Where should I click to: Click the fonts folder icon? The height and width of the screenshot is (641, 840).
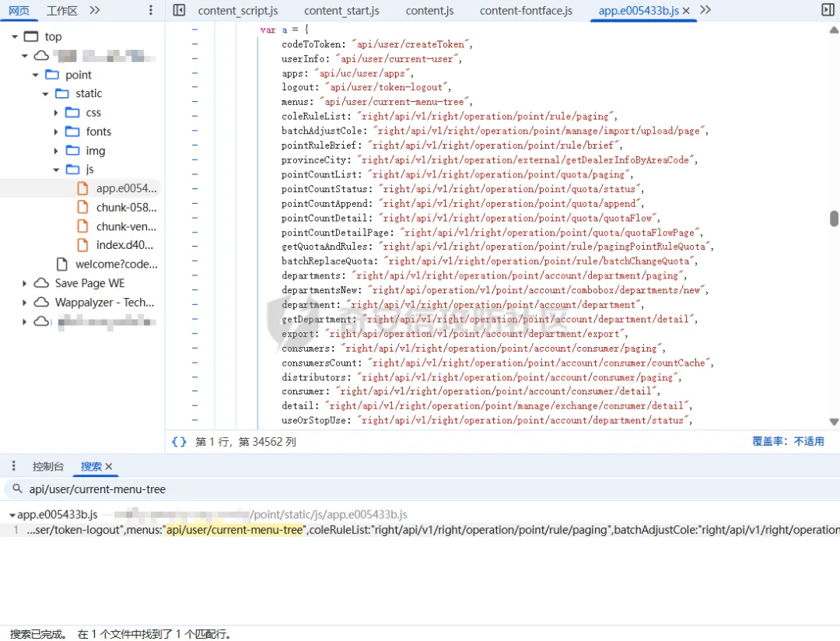point(72,131)
